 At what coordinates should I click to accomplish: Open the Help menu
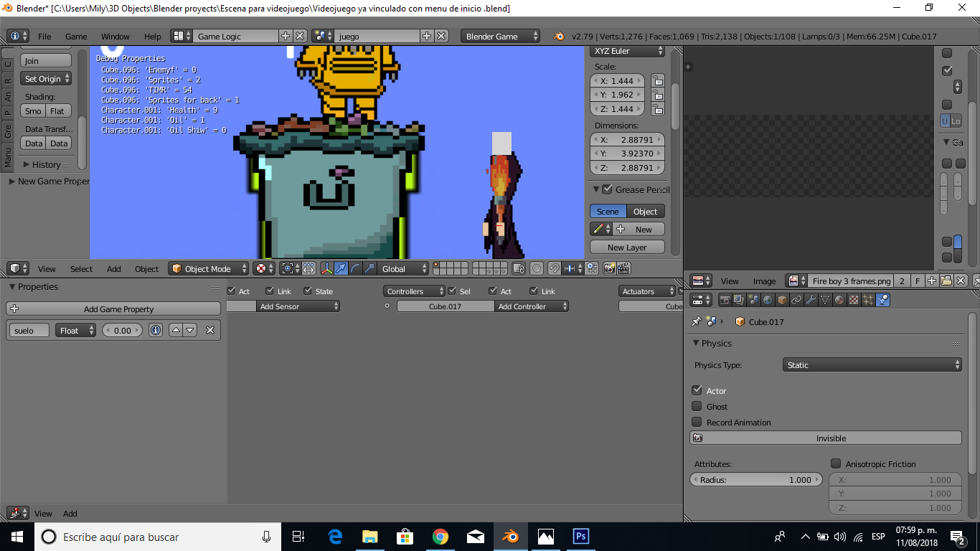click(x=153, y=36)
